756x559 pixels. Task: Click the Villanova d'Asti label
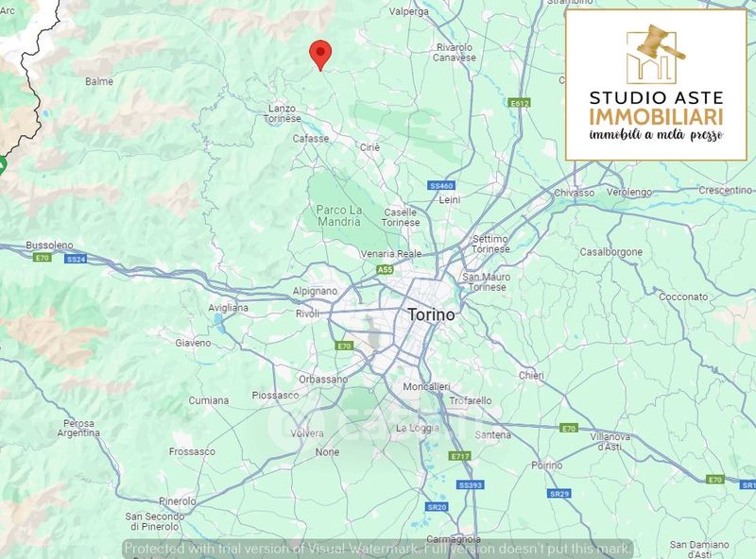click(x=610, y=441)
